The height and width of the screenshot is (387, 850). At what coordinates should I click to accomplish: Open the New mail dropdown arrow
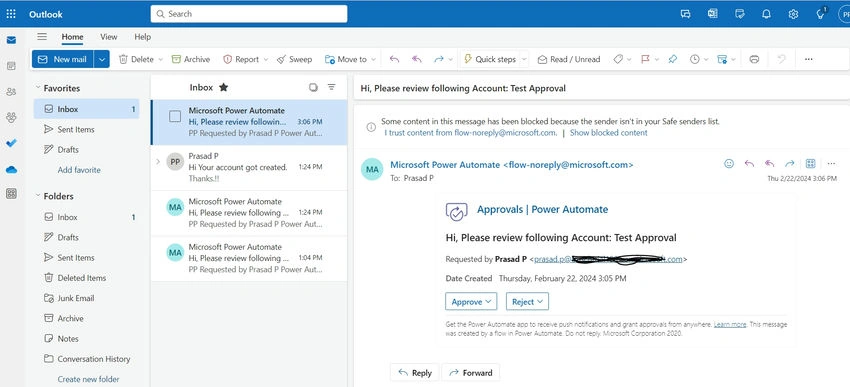[x=102, y=60]
